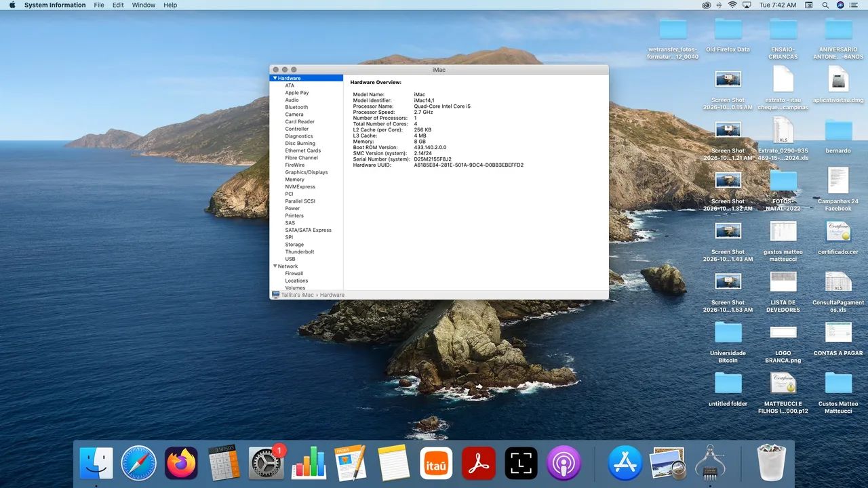
Task: Open Adobe Acrobat in the Dock
Action: point(479,464)
